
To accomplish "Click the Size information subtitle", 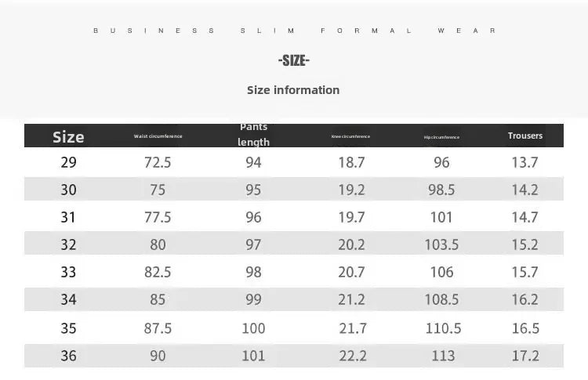I will click(293, 90).
